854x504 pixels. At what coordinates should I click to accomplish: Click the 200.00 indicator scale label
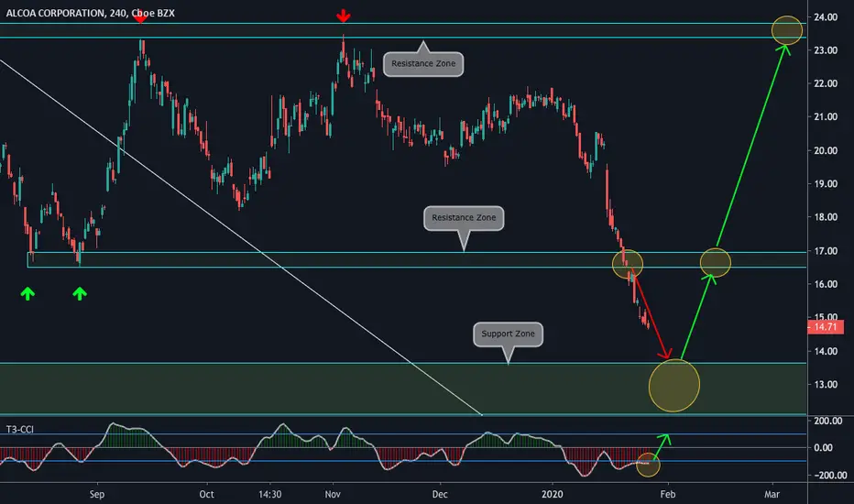[x=827, y=421]
